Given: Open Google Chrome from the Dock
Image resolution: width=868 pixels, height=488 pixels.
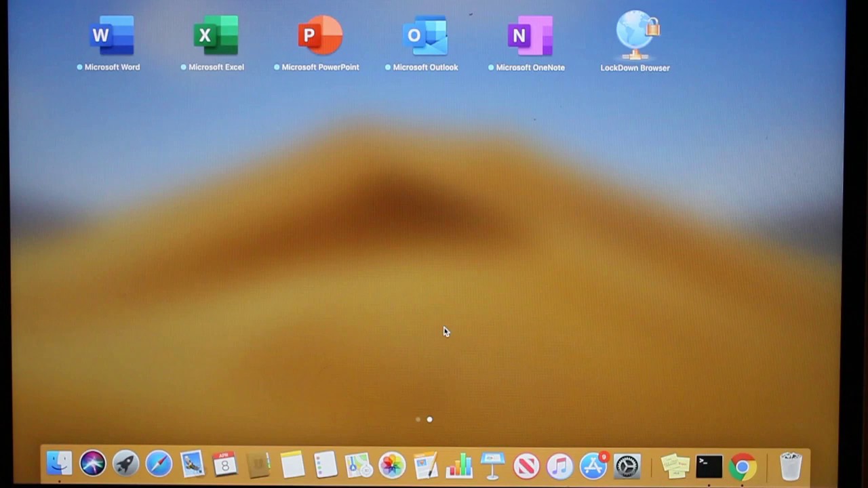Looking at the screenshot, I should point(743,466).
